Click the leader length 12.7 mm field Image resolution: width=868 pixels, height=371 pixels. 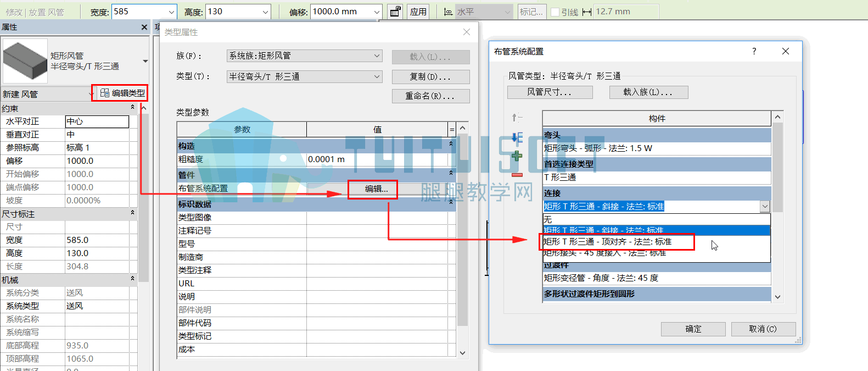tap(626, 12)
